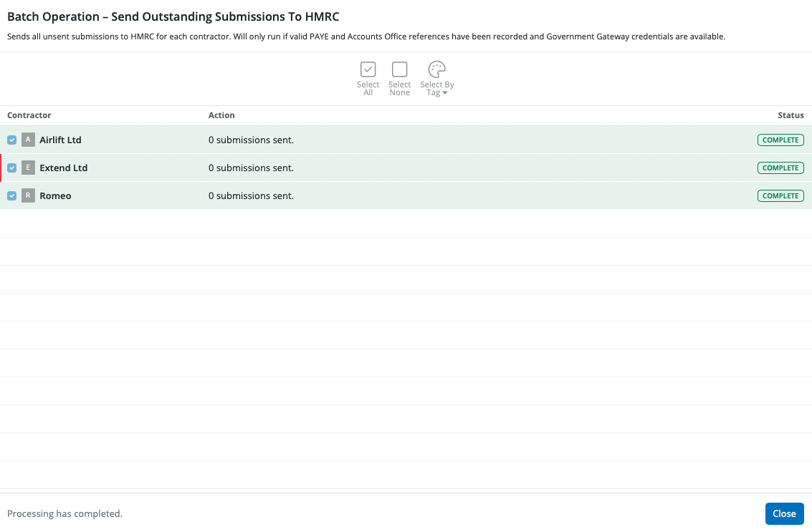
Task: Click the 'A' avatar for Airlift Ltd
Action: click(x=28, y=140)
